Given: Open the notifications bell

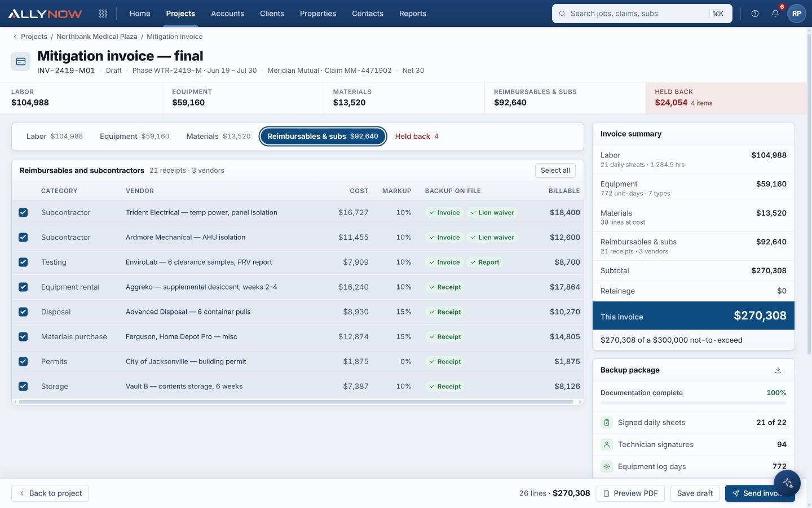Looking at the screenshot, I should 775,14.
